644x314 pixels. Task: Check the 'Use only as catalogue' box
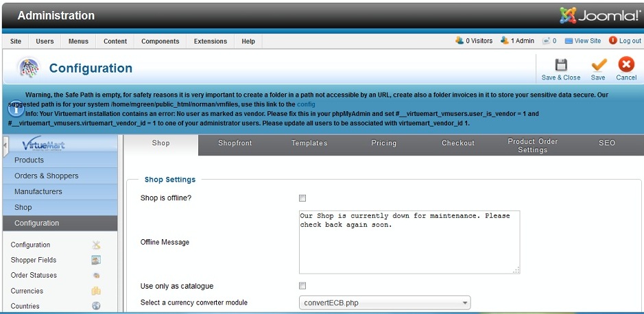pyautogui.click(x=302, y=286)
